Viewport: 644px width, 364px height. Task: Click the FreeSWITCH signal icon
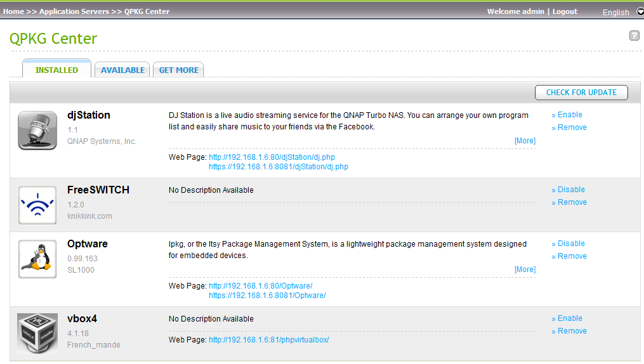[37, 205]
